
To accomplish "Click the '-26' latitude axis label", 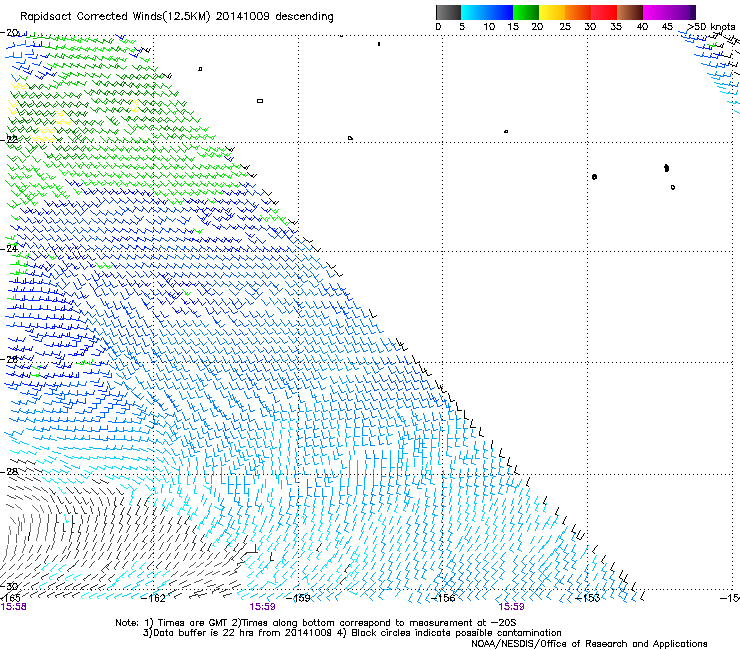I will click(10, 359).
